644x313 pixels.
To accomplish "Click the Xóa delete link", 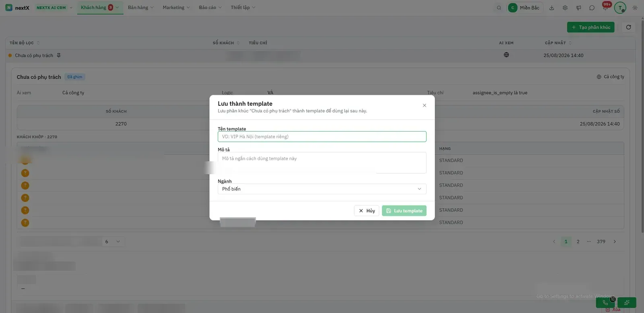I will point(613,309).
